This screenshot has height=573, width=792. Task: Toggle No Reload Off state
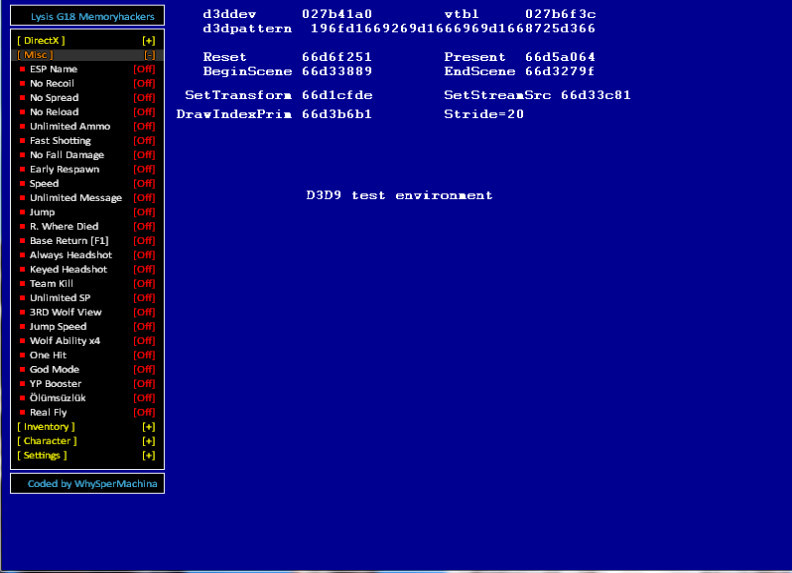coord(144,112)
